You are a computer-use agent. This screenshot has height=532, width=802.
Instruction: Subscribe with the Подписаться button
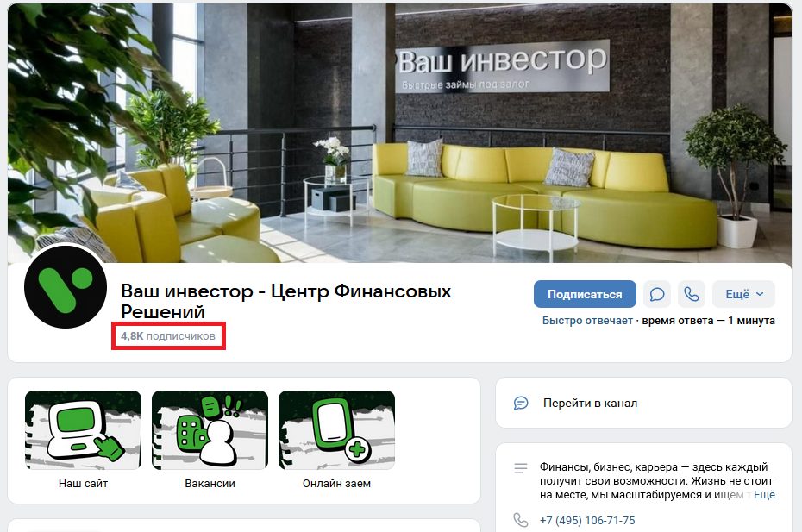585,294
